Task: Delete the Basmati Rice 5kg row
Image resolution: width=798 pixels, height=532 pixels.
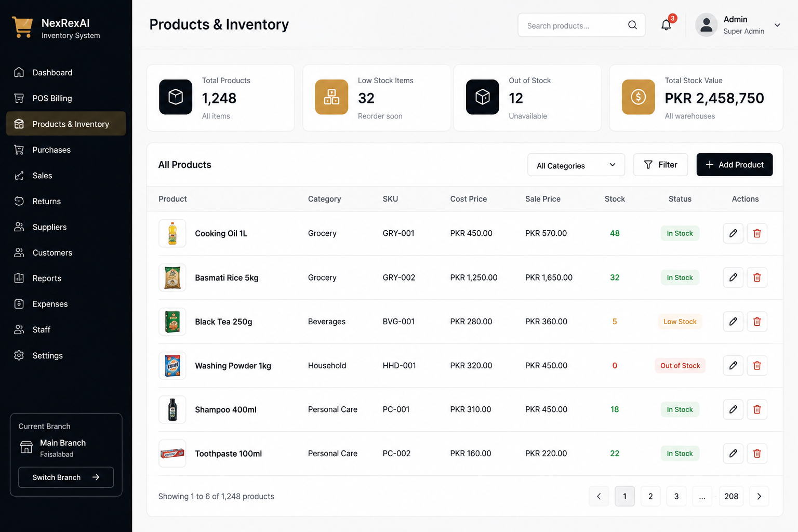Action: [757, 277]
